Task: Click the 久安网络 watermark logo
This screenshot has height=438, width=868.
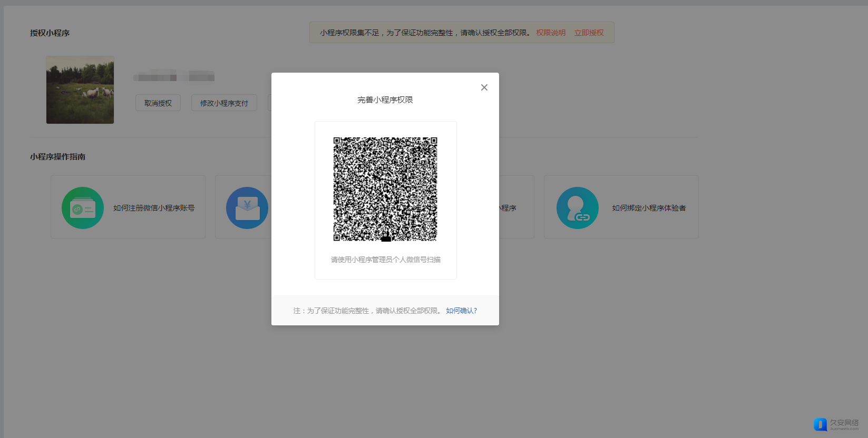Action: [836, 424]
